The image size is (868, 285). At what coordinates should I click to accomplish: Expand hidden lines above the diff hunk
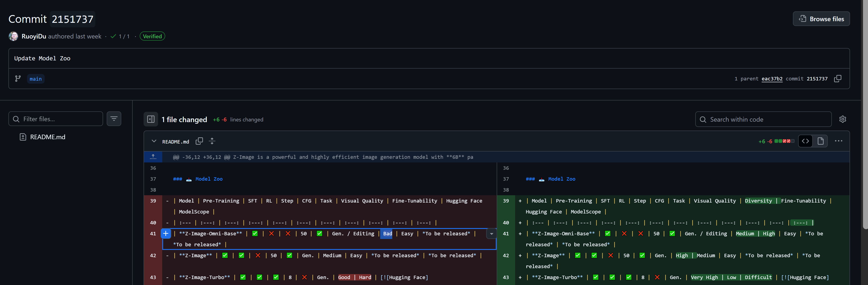tap(153, 157)
